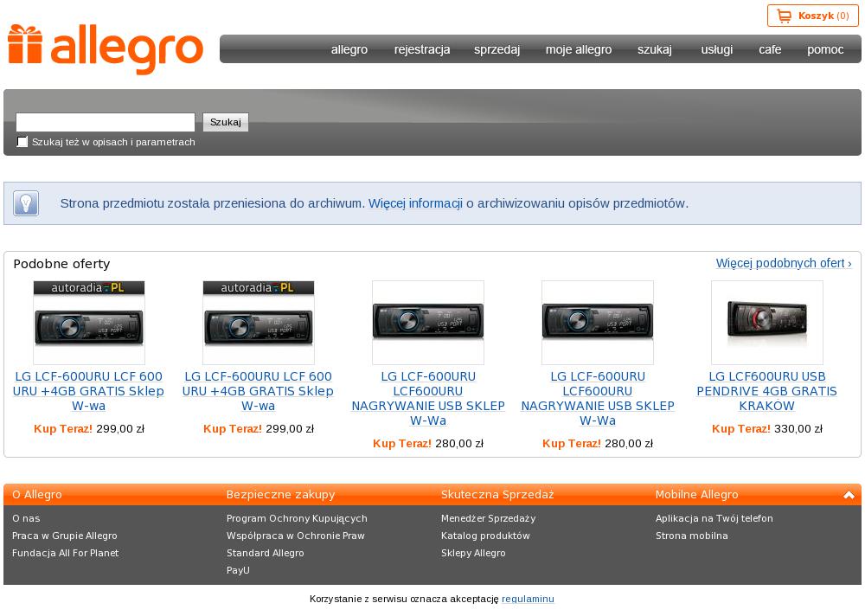Select 'szukaj' in the top navigation
Image resolution: width=865 pixels, height=616 pixels.
coord(655,49)
